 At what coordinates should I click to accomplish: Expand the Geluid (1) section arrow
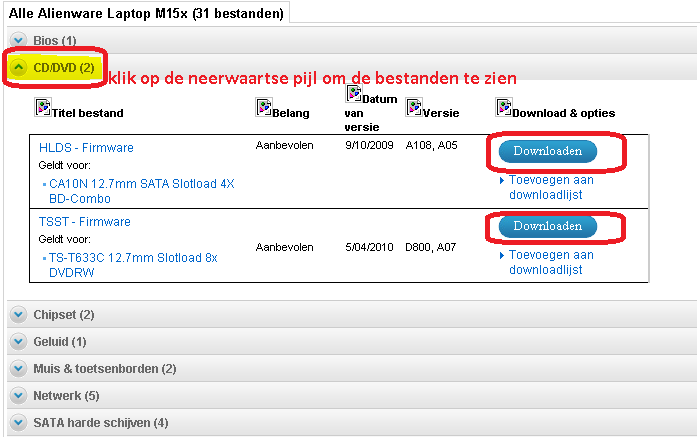18,342
